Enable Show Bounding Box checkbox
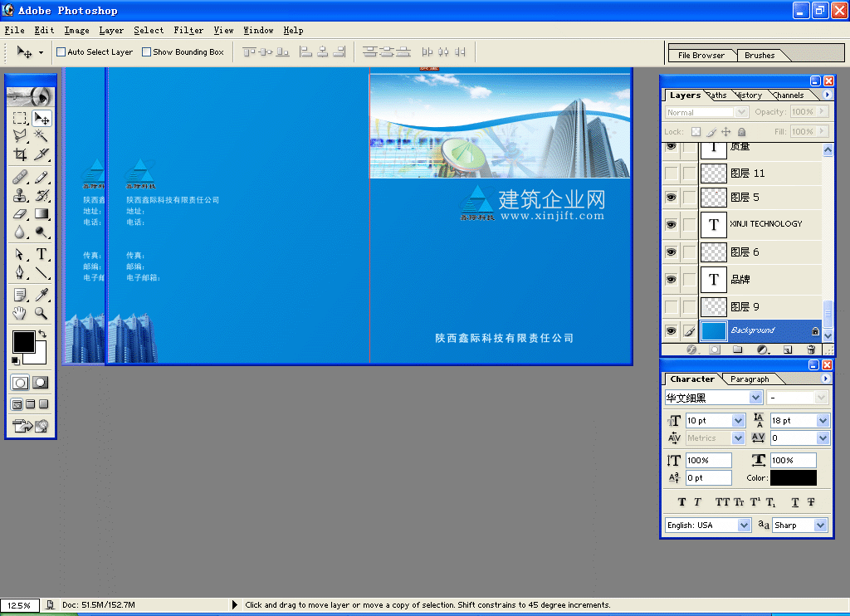The height and width of the screenshot is (616, 850). click(146, 52)
